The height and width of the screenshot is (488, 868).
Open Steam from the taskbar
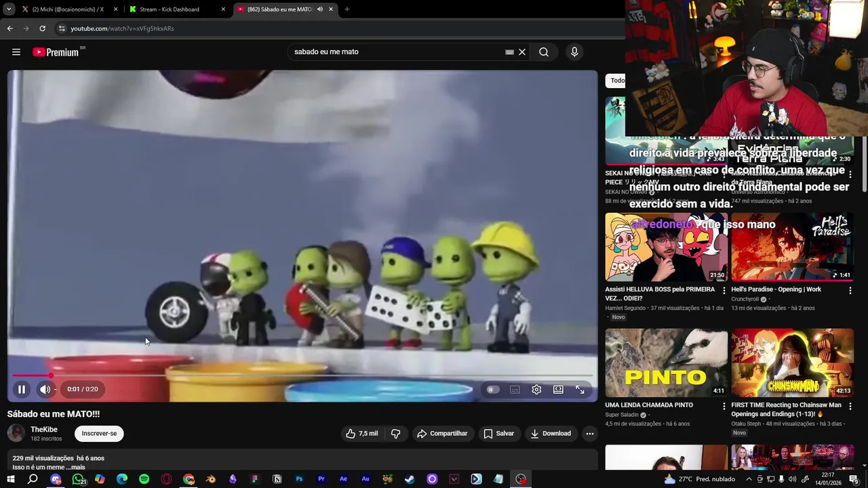(410, 479)
